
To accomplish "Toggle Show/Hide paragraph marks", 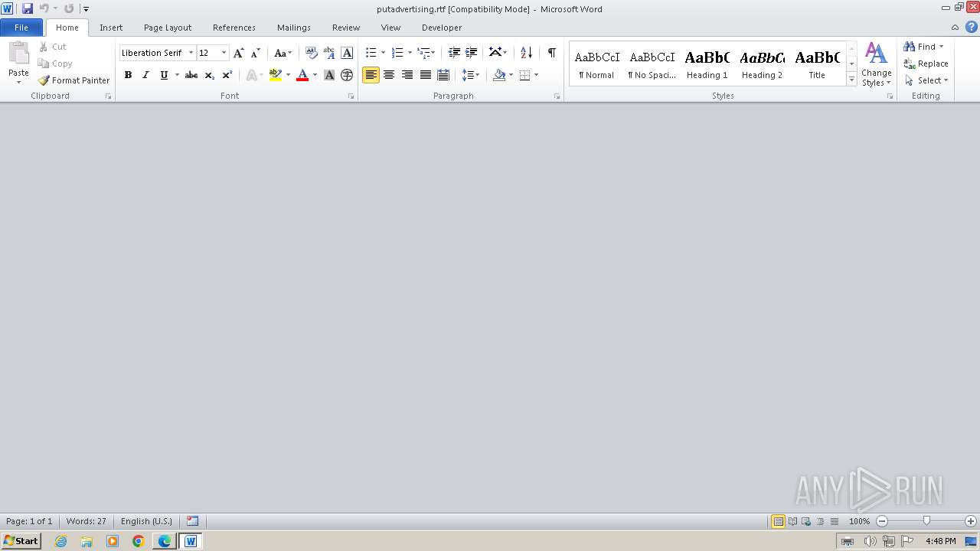I will click(x=551, y=53).
